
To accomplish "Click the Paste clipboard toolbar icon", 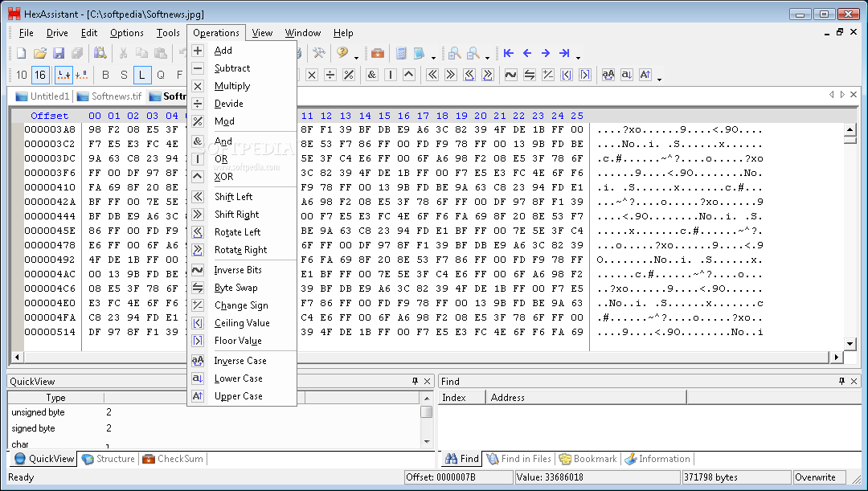I will (x=161, y=53).
